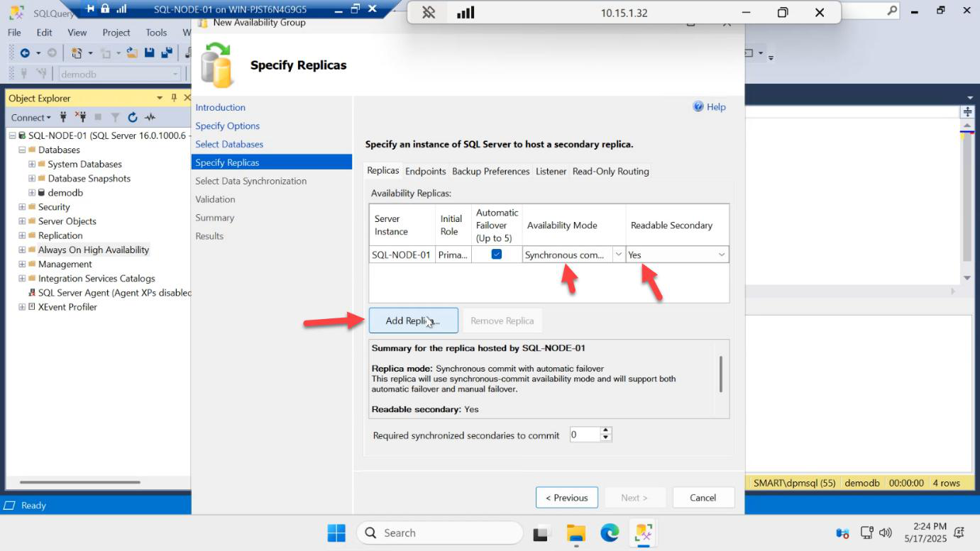The width and height of the screenshot is (980, 551).
Task: Open the Connect dropdown in Object Explorer
Action: (x=31, y=118)
